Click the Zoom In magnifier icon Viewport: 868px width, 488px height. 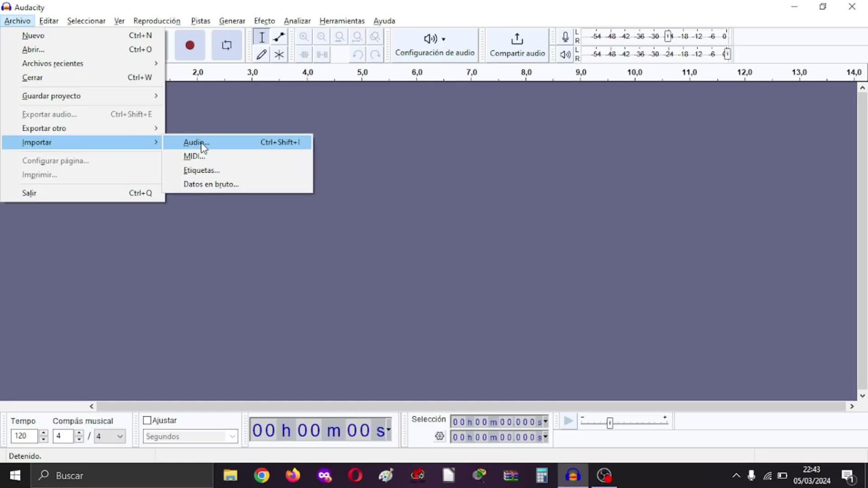pos(304,38)
